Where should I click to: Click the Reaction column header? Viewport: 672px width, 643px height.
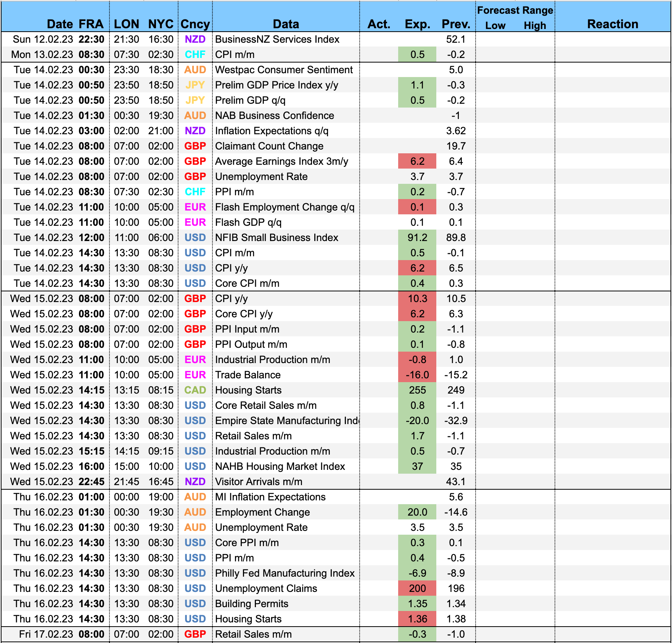pos(613,24)
